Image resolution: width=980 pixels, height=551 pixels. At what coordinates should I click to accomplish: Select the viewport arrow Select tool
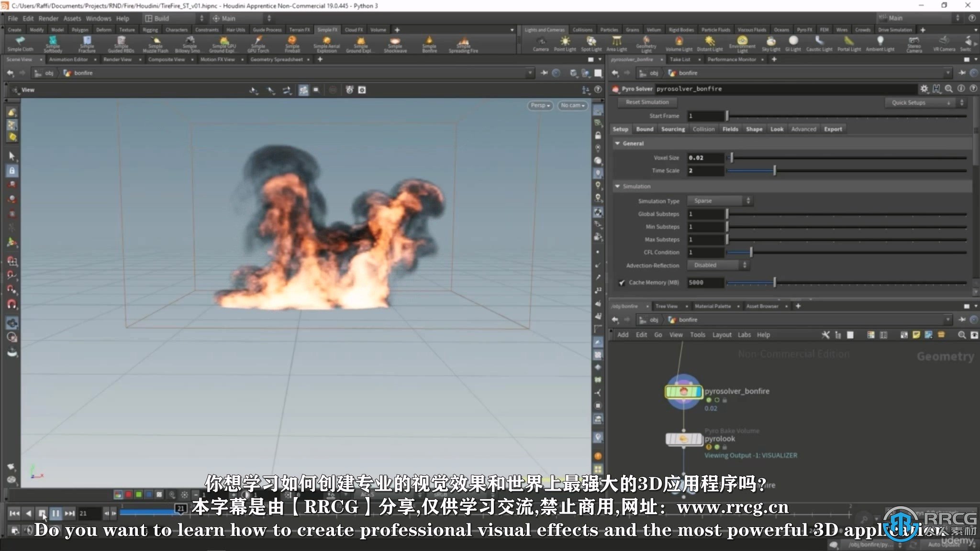coord(12,156)
